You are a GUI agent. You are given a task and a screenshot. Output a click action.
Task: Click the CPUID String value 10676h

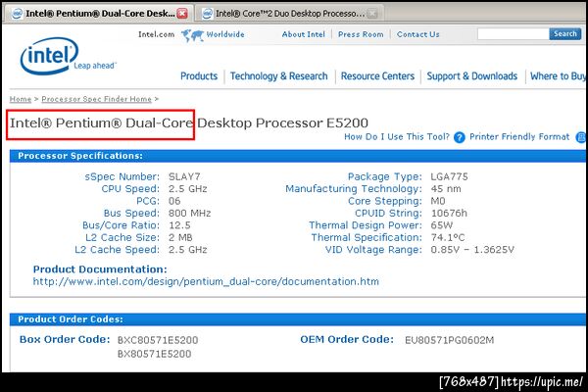(449, 213)
